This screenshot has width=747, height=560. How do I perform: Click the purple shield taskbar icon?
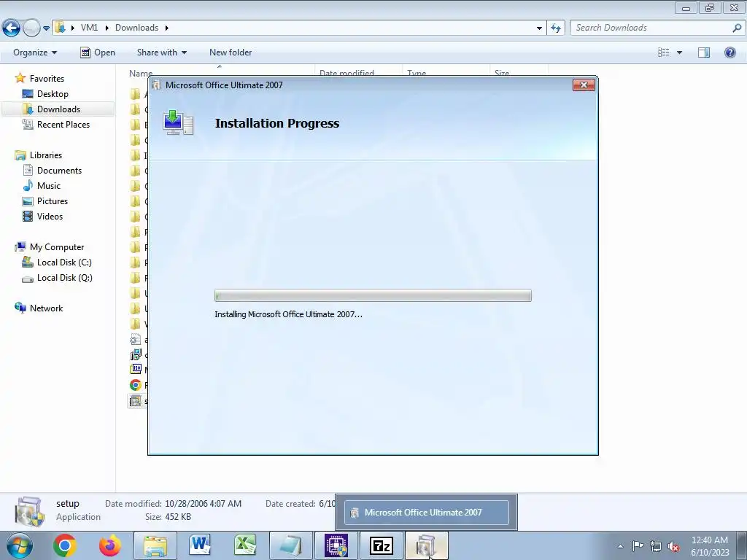click(336, 545)
